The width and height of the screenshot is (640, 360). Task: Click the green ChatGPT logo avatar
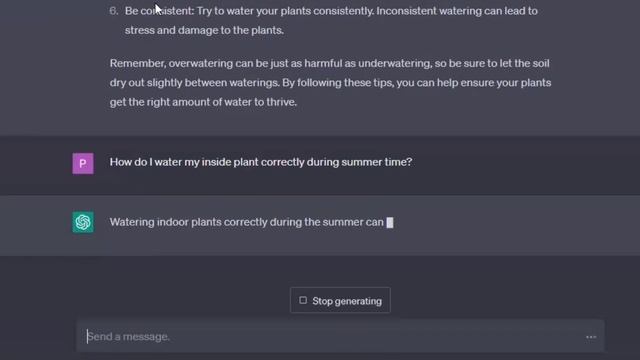click(x=83, y=222)
